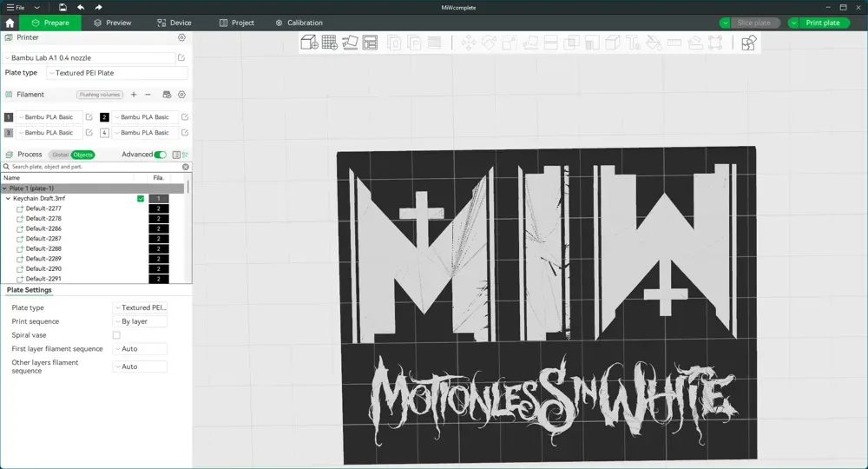
Task: Go to the Home screen icon
Action: coord(10,23)
